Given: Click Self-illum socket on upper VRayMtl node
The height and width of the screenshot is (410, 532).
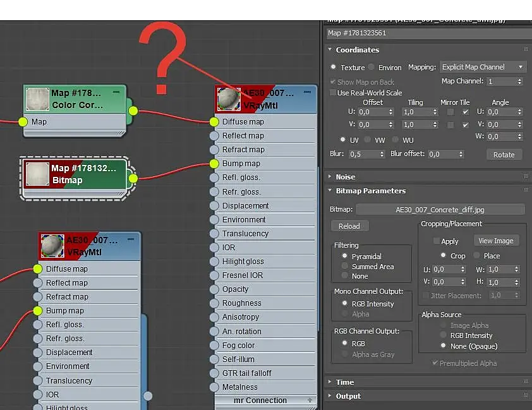Looking at the screenshot, I should (x=214, y=359).
